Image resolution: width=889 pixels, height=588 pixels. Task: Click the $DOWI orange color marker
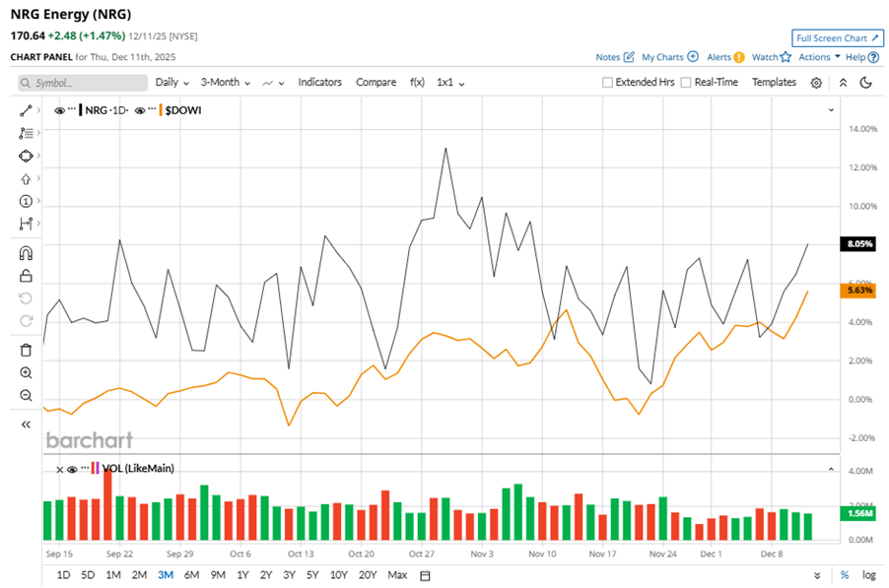[161, 110]
